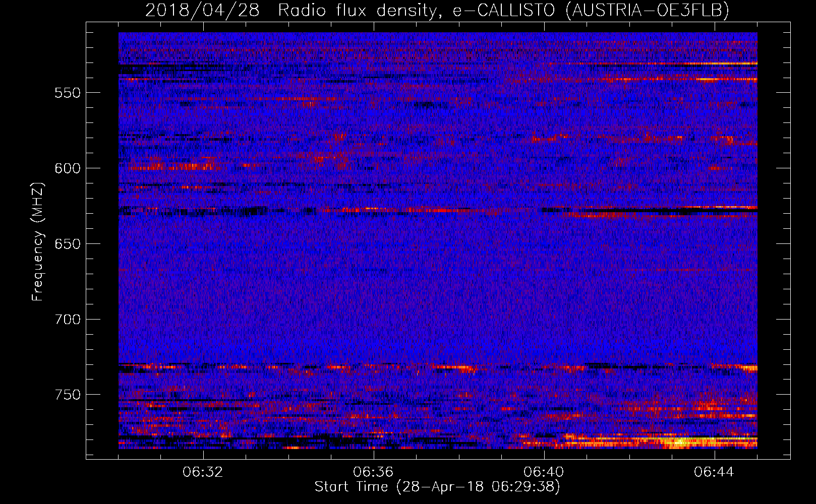
Task: Click the '600' frequency axis label
Action: (x=68, y=168)
